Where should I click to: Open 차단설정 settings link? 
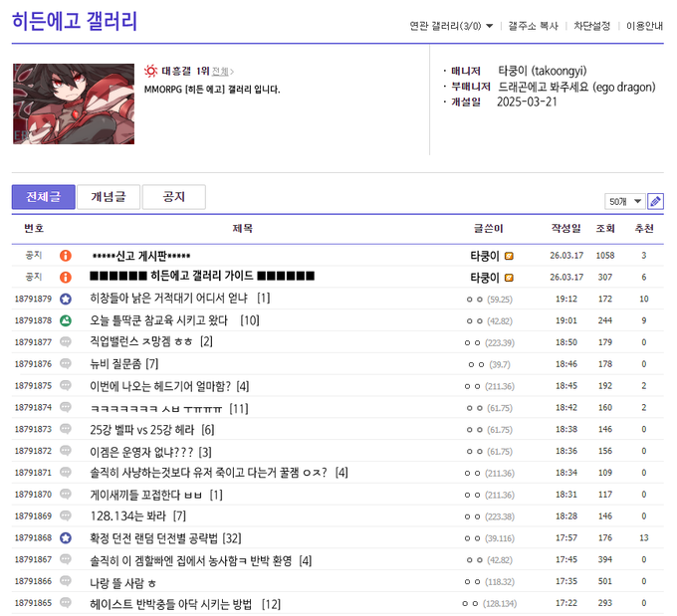tap(592, 26)
